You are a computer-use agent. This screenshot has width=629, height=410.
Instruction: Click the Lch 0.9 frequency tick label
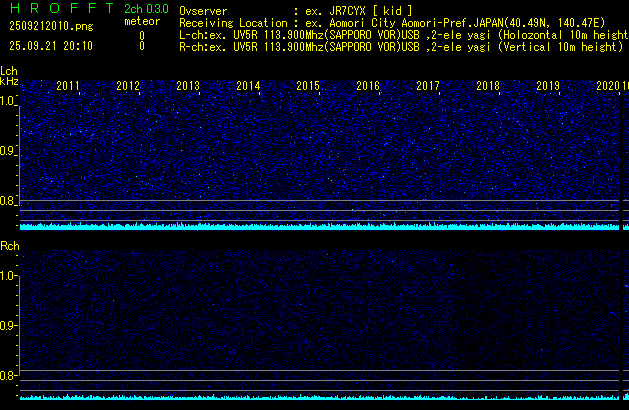coord(9,151)
